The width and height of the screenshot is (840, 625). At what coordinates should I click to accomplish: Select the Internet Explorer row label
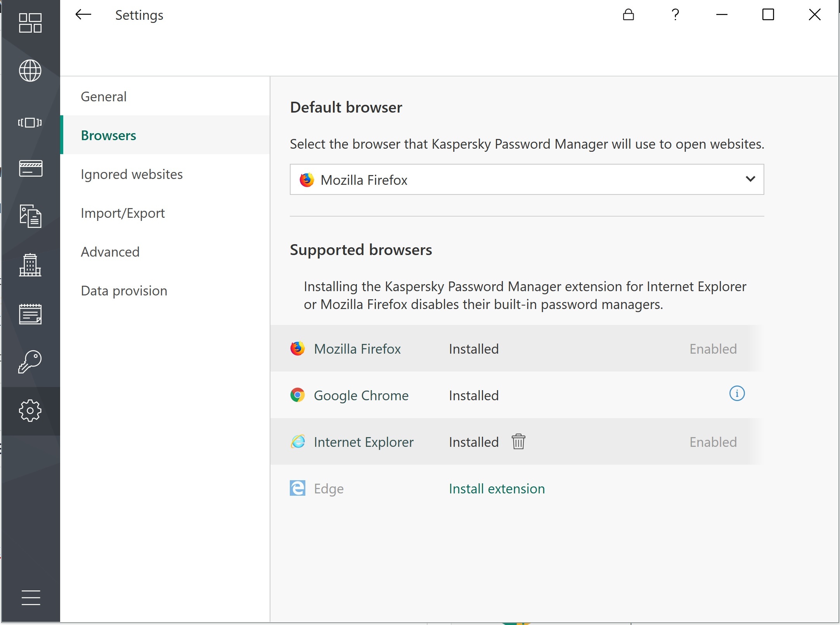click(x=364, y=442)
